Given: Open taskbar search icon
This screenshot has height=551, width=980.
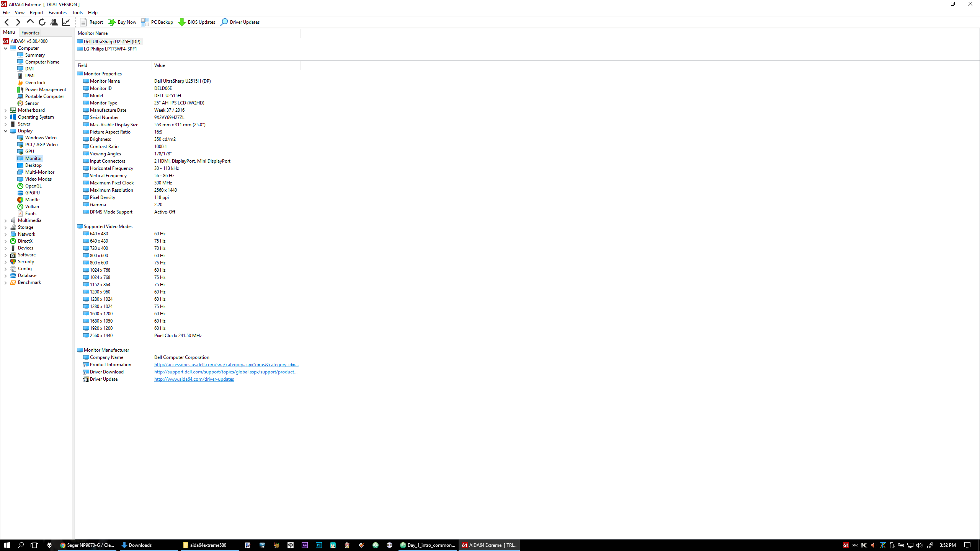Looking at the screenshot, I should click(x=21, y=545).
